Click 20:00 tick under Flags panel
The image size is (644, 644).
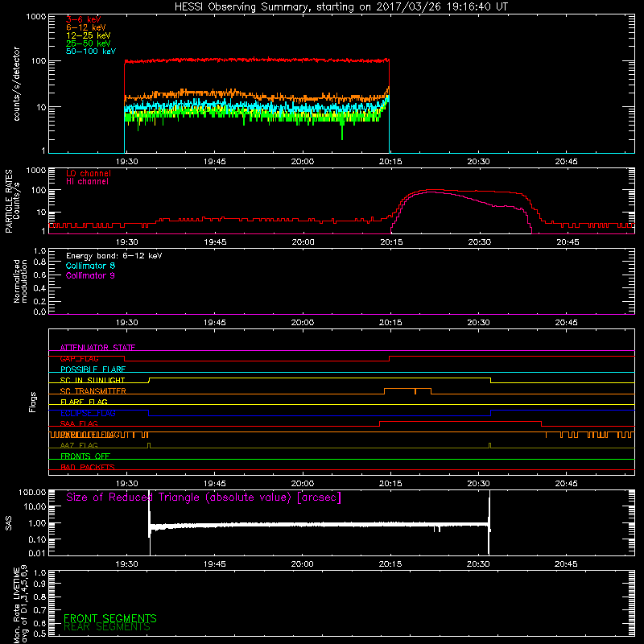[x=303, y=484]
